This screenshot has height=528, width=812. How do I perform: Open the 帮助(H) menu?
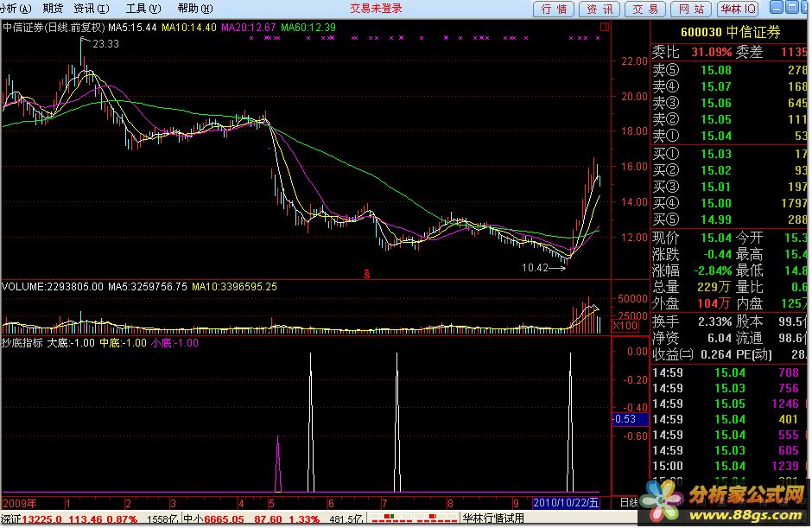(194, 9)
